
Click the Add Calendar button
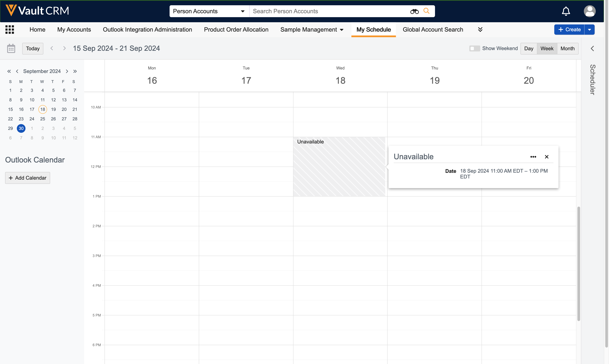(28, 178)
